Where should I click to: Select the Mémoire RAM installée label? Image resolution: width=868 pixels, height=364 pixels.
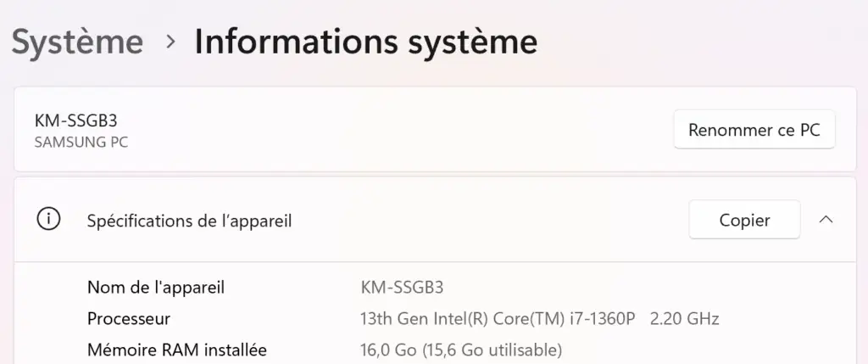tap(177, 350)
